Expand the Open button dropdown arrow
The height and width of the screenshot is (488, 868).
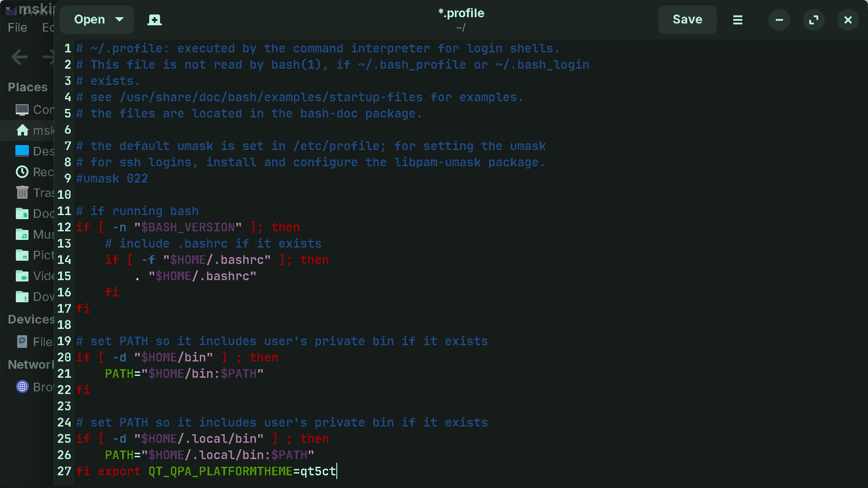120,19
